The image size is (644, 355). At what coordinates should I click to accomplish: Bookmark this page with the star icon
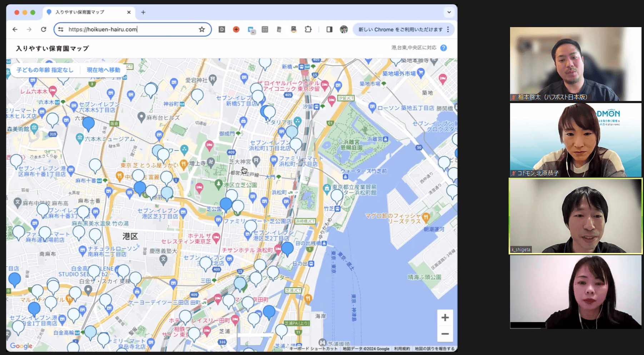click(x=202, y=30)
